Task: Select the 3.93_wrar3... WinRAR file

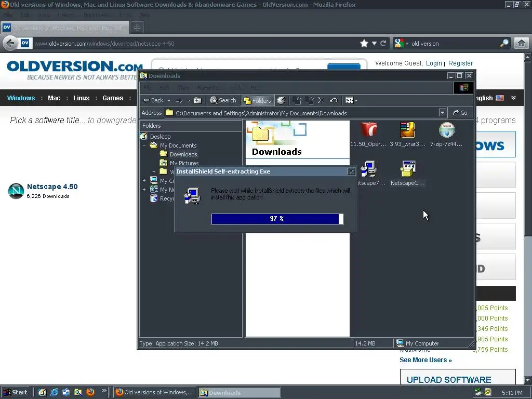Action: coord(407,135)
